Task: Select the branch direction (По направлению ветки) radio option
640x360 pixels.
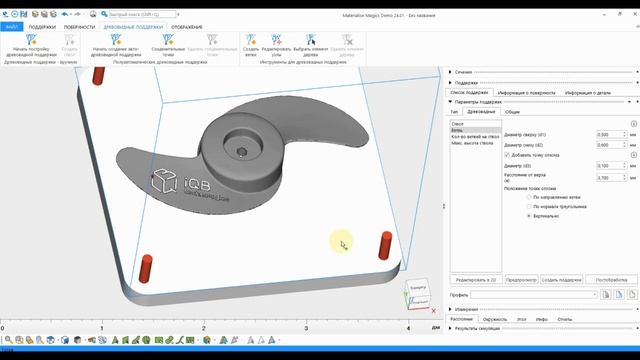Action: point(529,197)
